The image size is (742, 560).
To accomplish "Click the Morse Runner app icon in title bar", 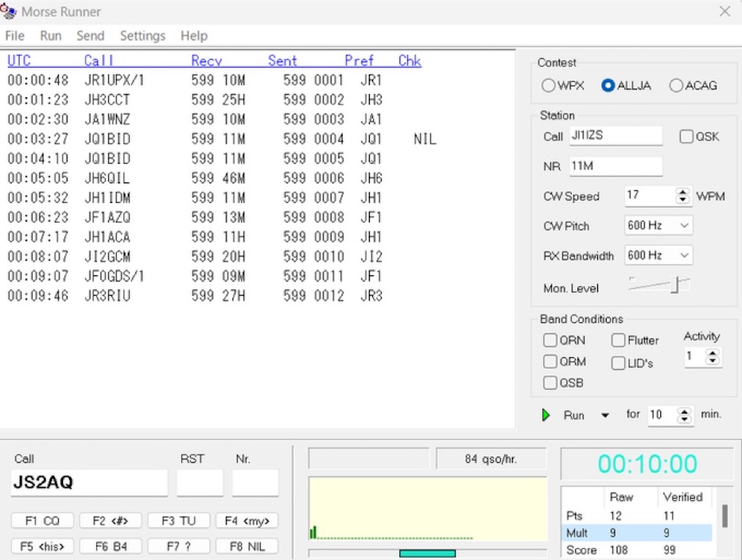I will coord(9,10).
